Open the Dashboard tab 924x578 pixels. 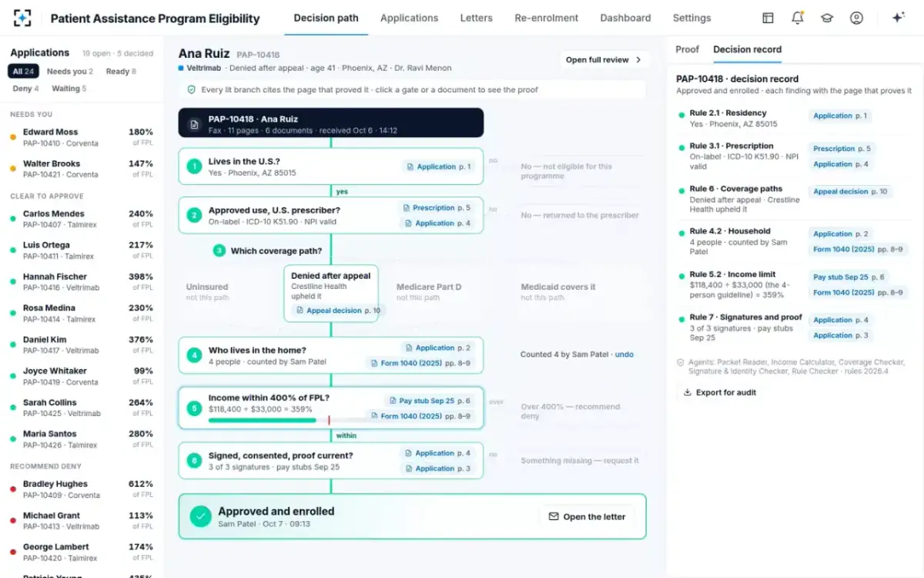tap(625, 18)
